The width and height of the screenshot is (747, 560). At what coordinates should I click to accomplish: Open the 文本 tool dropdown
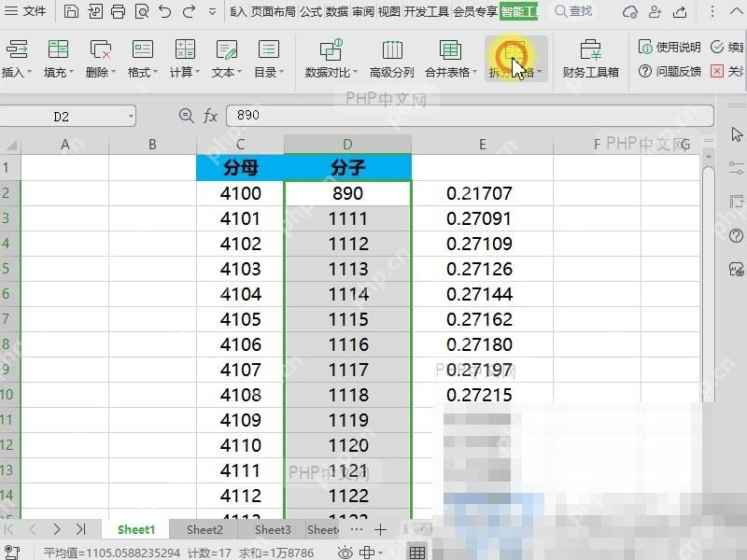point(226,59)
